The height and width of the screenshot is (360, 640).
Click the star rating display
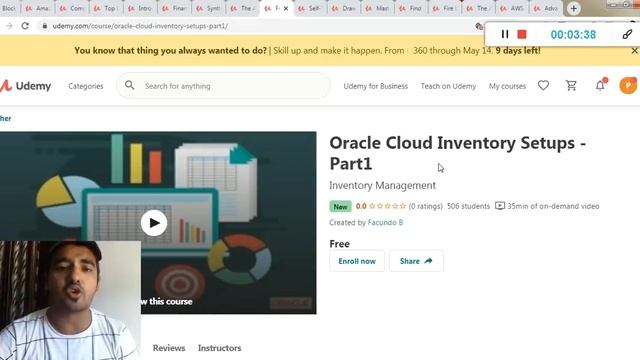click(387, 206)
